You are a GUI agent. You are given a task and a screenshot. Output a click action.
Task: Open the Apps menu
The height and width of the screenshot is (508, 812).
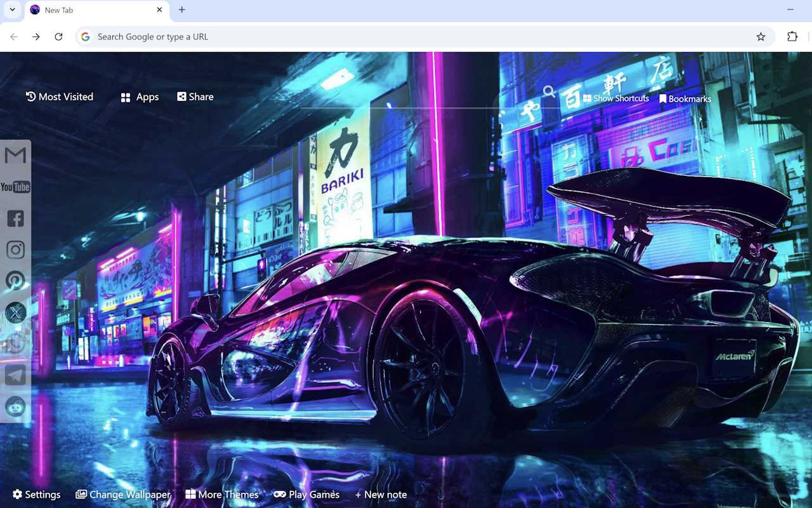coord(140,97)
